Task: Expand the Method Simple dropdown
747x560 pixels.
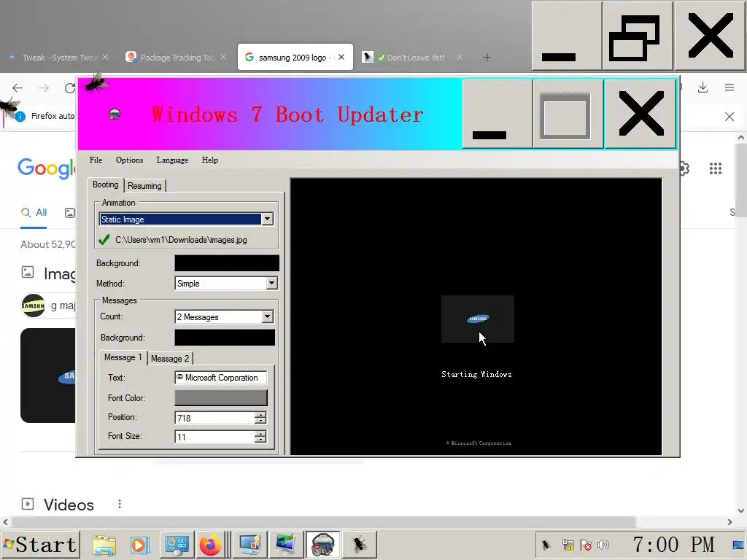Action: point(271,284)
